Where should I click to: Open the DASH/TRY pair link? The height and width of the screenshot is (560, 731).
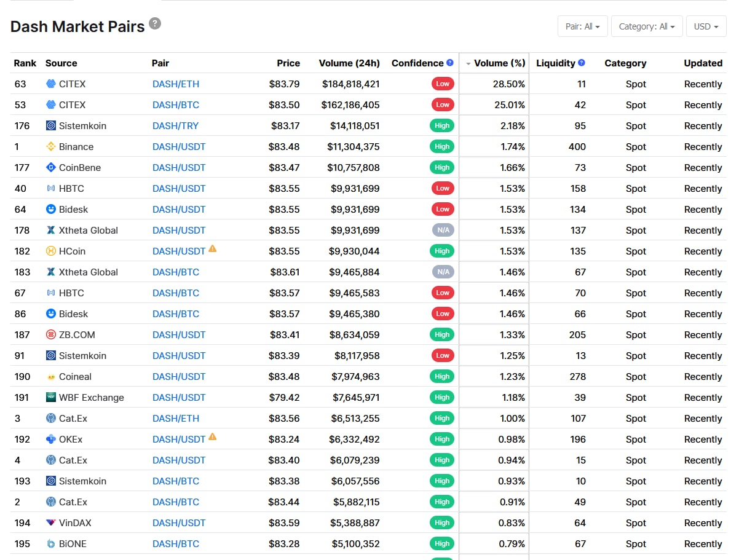(175, 125)
